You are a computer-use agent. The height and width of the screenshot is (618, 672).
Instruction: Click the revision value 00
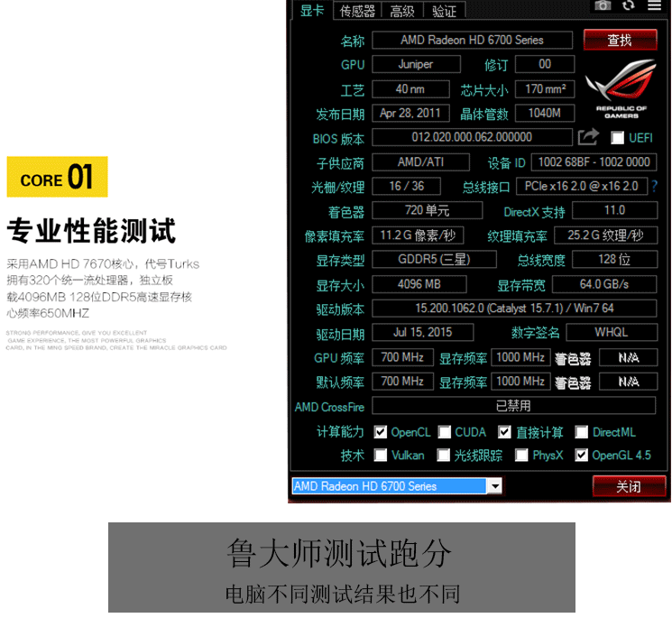pyautogui.click(x=545, y=64)
